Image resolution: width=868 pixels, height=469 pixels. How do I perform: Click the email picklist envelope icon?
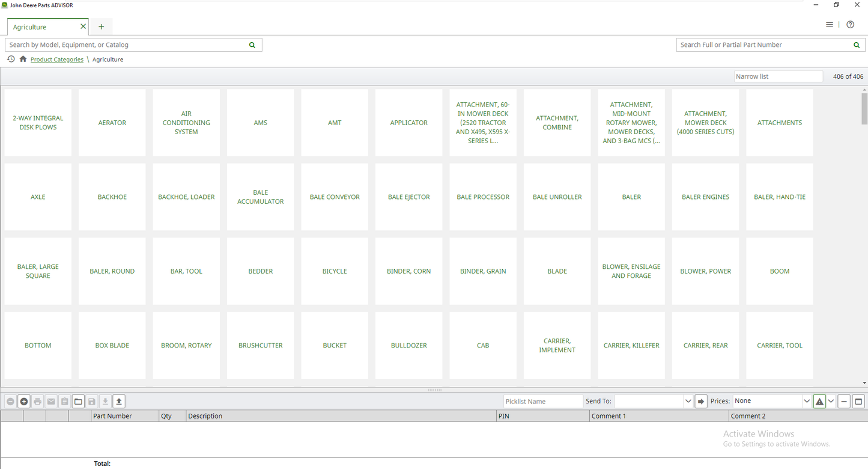(x=51, y=402)
